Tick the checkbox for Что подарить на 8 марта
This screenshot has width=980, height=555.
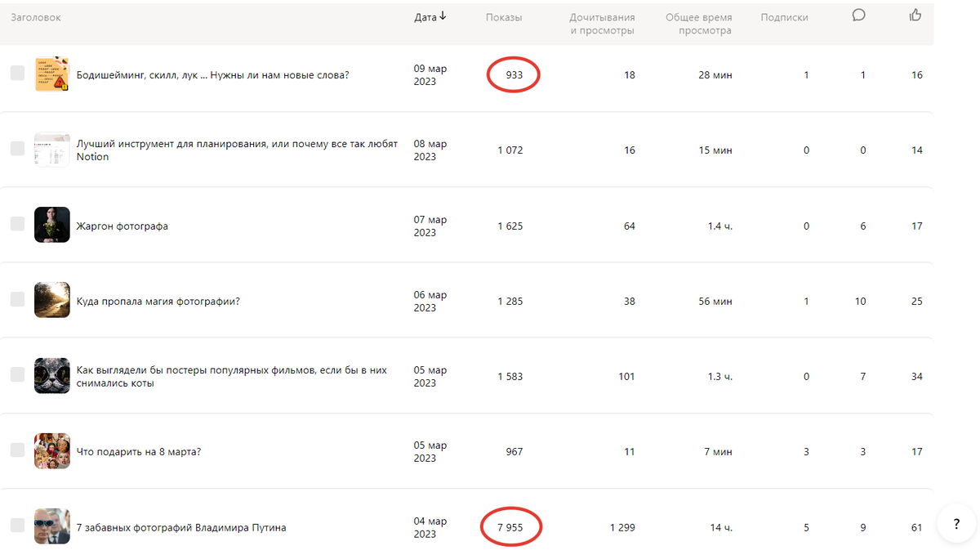click(x=17, y=450)
